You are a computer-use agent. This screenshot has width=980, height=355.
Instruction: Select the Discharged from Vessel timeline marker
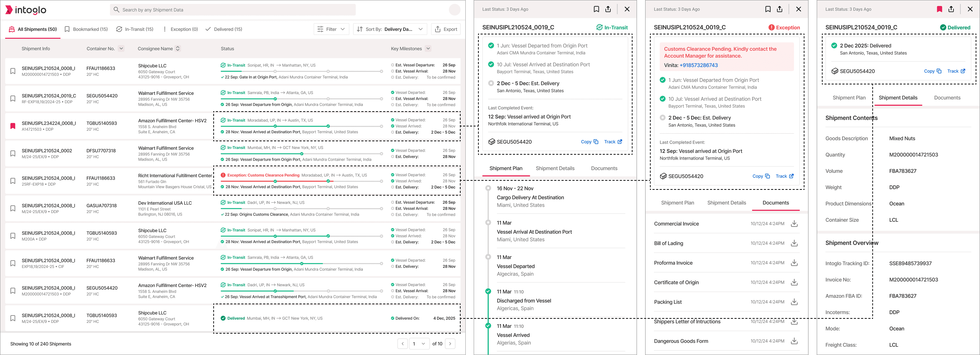[x=488, y=292]
